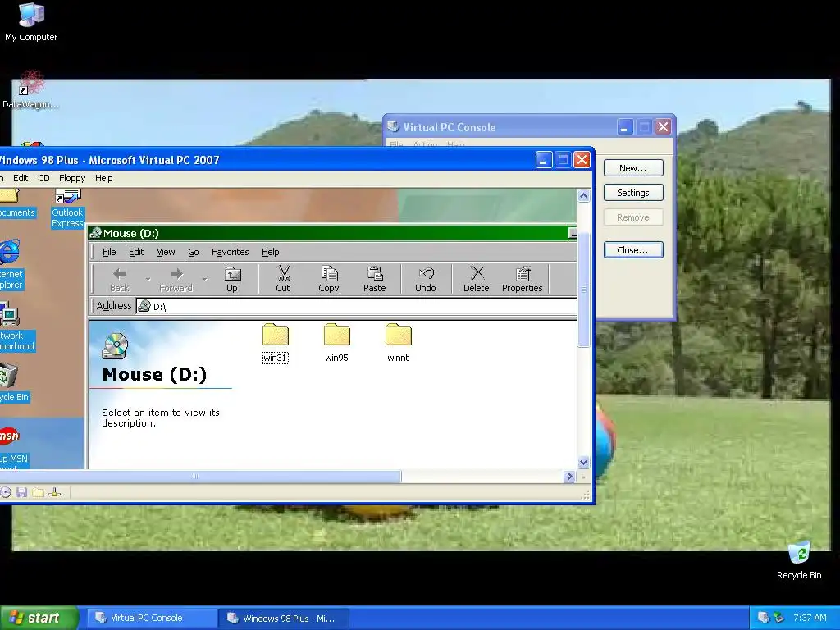
Task: Open the CD menu of Virtual PC
Action: pos(43,178)
